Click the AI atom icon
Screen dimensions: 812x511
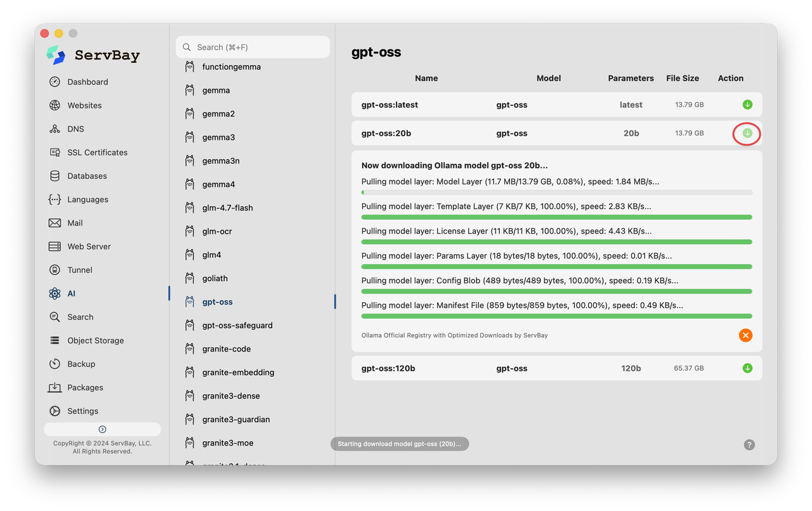(55, 293)
